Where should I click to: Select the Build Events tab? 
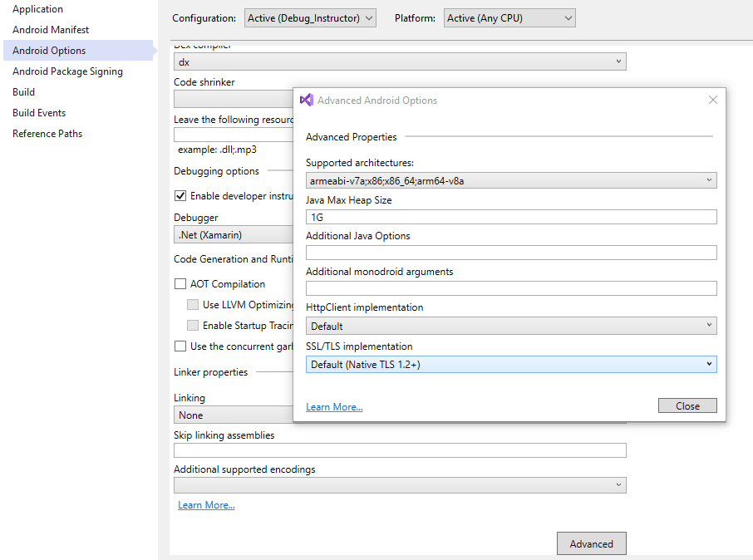point(39,113)
